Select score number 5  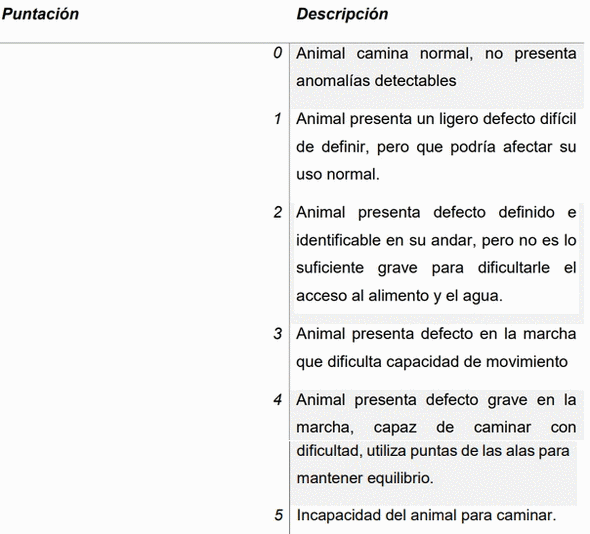pos(278,515)
